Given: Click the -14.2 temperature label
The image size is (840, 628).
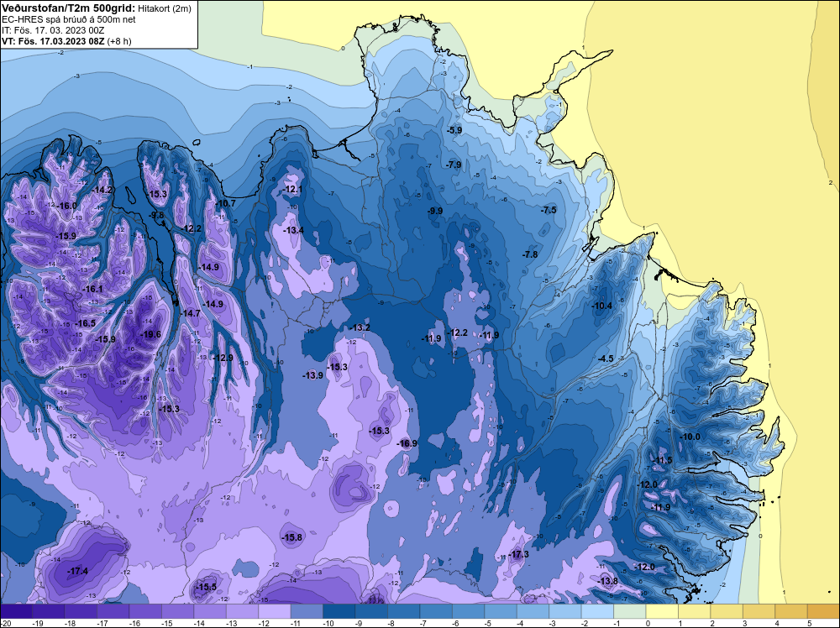Looking at the screenshot, I should click(x=102, y=190).
